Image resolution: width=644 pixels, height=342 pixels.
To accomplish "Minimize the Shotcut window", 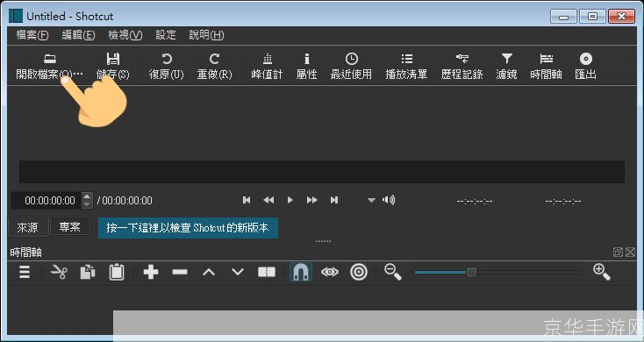I will (x=563, y=17).
